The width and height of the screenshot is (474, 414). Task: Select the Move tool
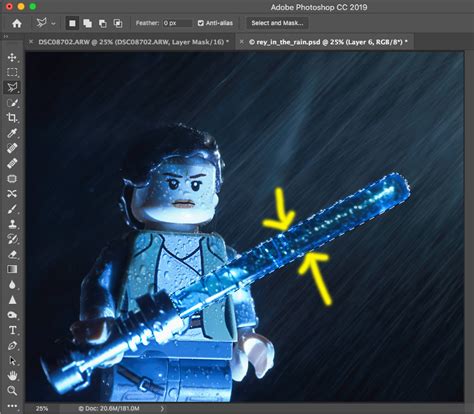pyautogui.click(x=12, y=57)
